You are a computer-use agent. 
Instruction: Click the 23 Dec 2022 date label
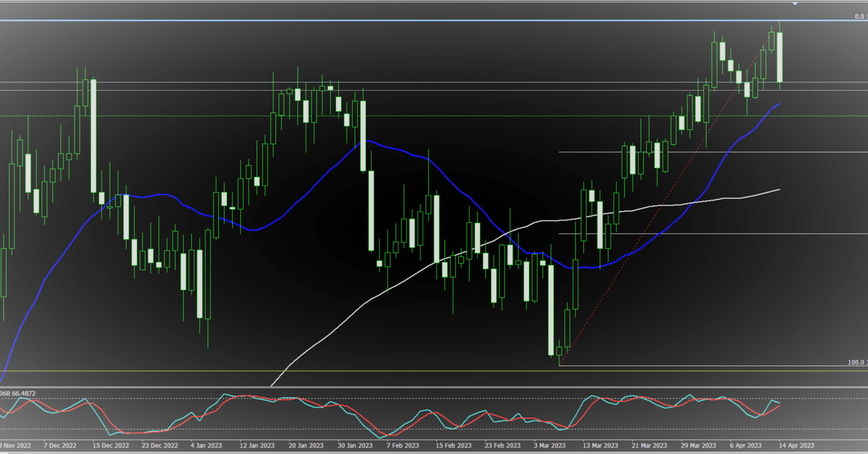coord(161,446)
